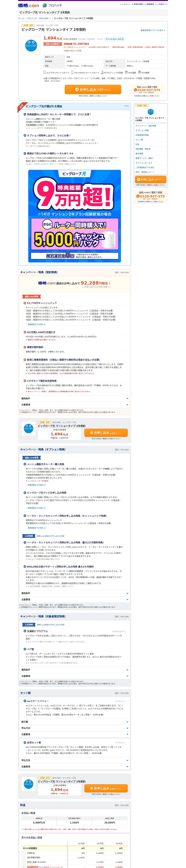Click 友達紹介プログラム heading
Viewport: 186px width, 868px height.
tap(38, 631)
